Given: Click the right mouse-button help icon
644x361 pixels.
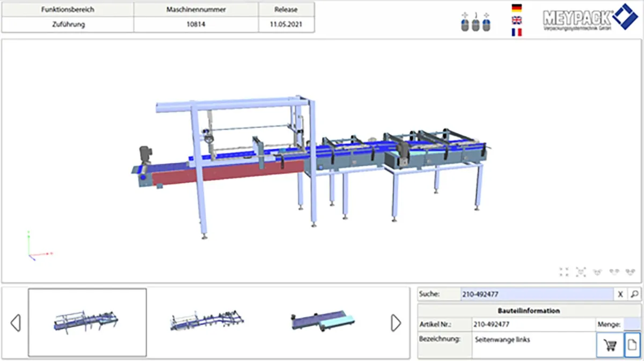Looking at the screenshot, I should click(486, 24).
